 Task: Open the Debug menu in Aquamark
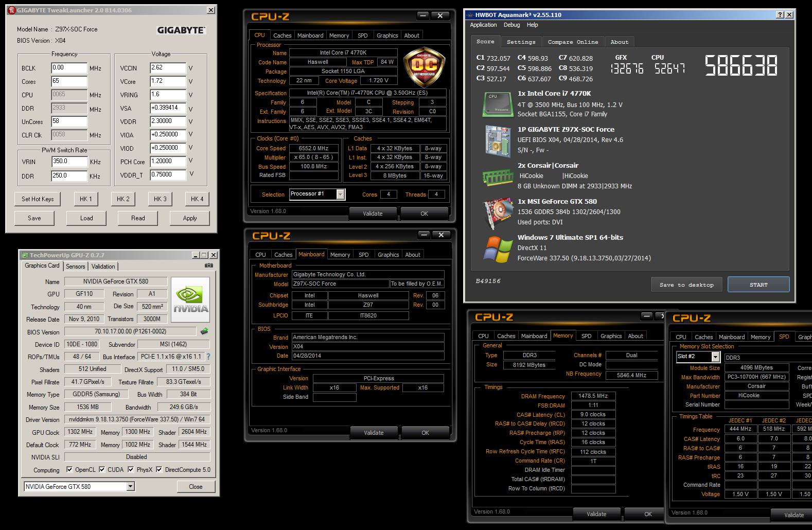point(511,25)
